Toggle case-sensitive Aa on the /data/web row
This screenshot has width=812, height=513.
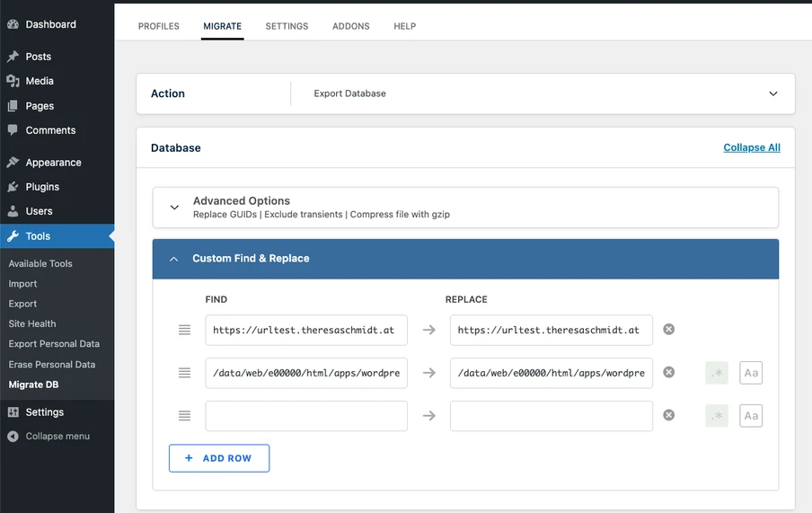click(751, 373)
